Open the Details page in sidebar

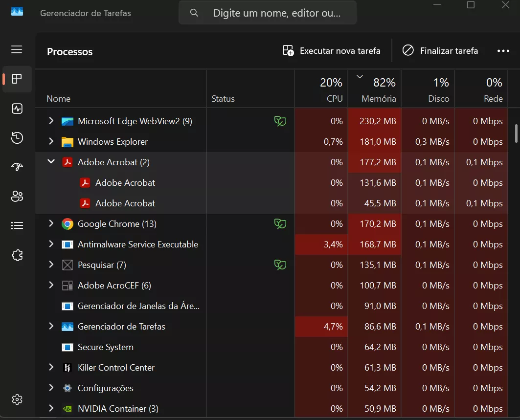(17, 225)
